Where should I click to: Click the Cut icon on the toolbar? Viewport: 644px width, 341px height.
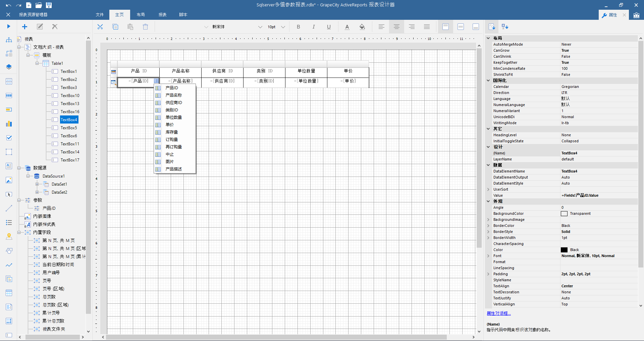100,27
